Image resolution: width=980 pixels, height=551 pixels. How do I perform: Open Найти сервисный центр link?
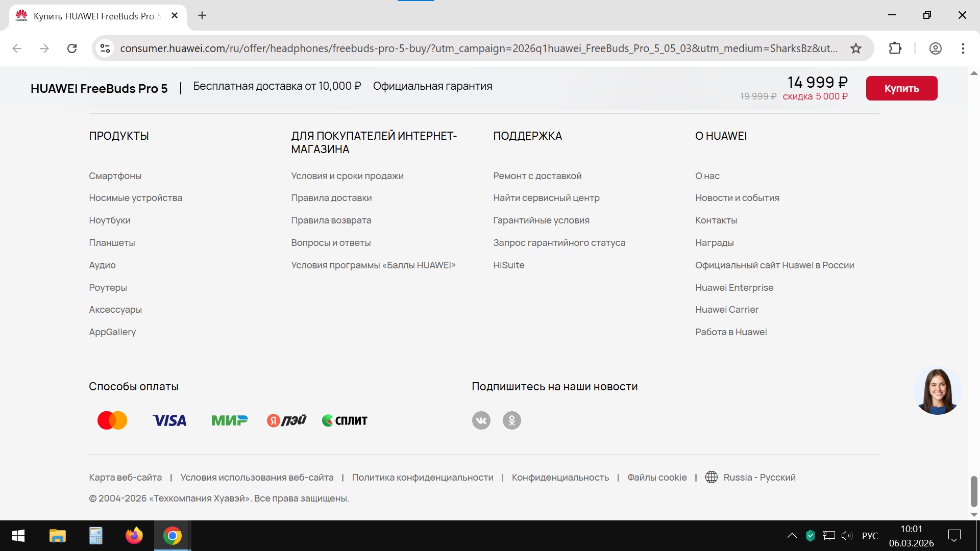point(546,198)
